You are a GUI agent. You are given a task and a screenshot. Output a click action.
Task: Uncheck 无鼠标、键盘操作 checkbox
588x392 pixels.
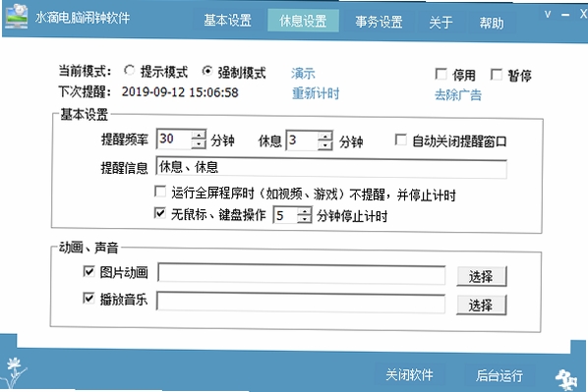click(159, 213)
